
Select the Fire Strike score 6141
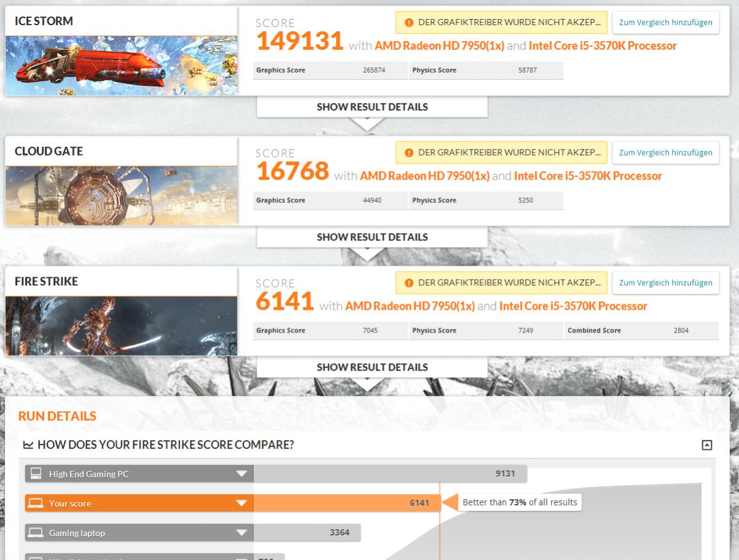[x=285, y=302]
